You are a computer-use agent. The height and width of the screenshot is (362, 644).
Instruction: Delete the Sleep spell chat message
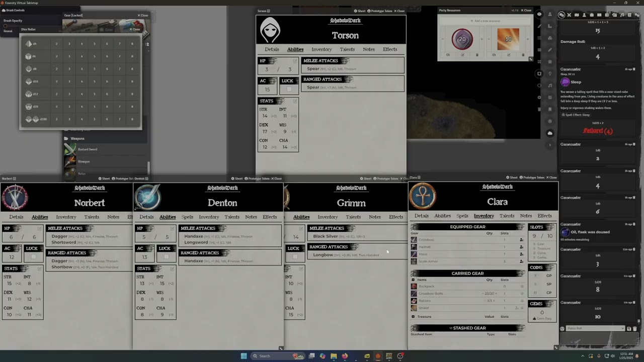(634, 69)
